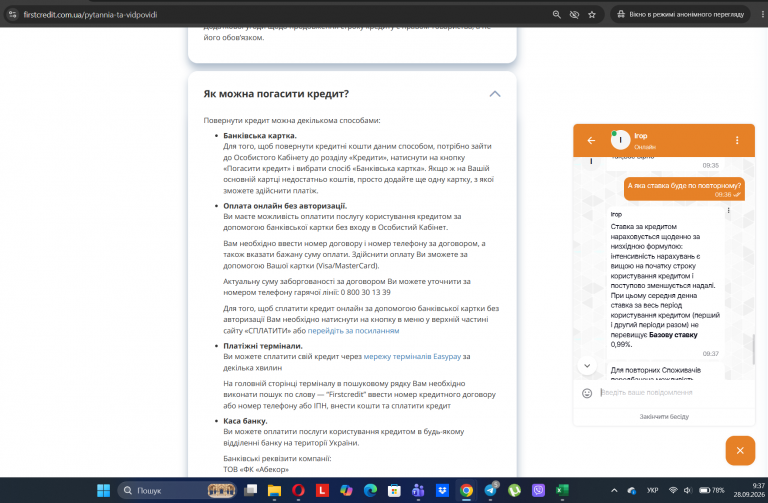
Task: Go back in chat using the arrow
Action: tap(591, 141)
